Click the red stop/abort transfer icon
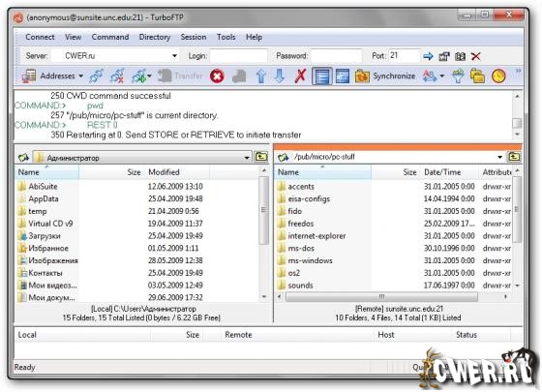The height and width of the screenshot is (392, 542). pos(217,76)
